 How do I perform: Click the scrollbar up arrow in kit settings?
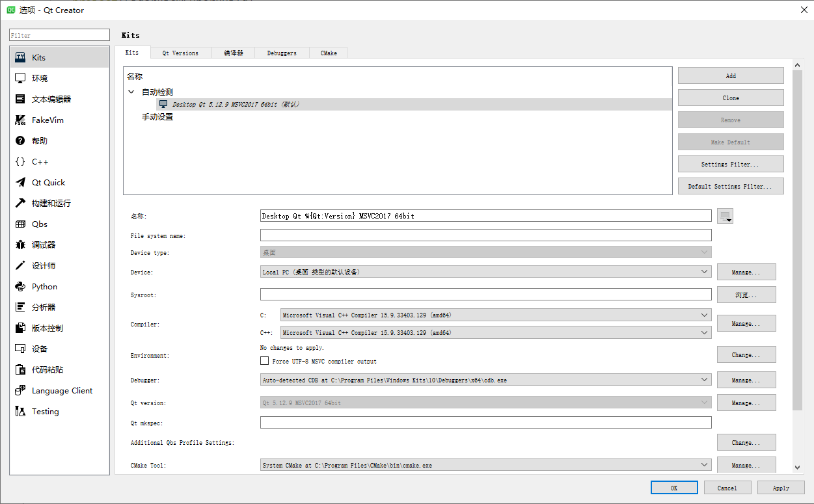[x=798, y=65]
